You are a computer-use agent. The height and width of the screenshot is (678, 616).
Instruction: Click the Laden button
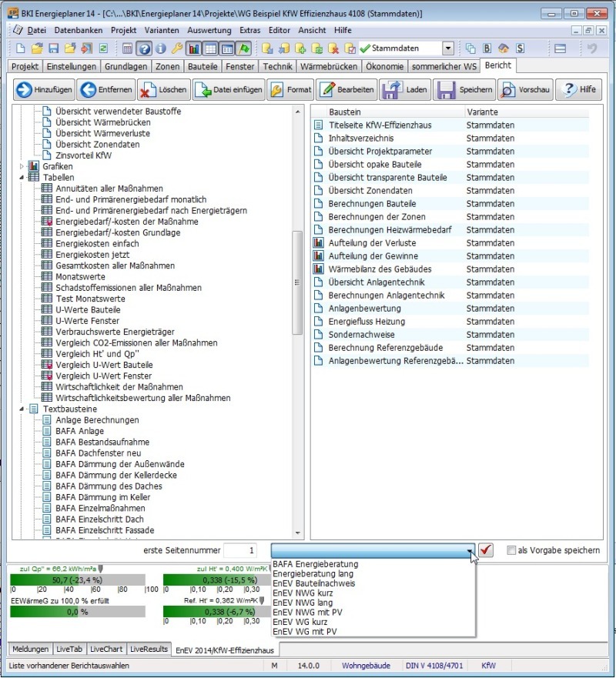(x=405, y=89)
